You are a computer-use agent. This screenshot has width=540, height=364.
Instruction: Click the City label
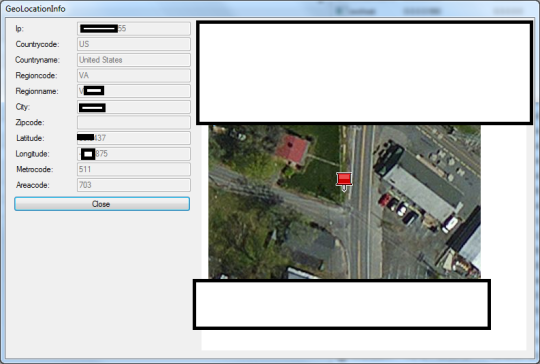click(22, 107)
